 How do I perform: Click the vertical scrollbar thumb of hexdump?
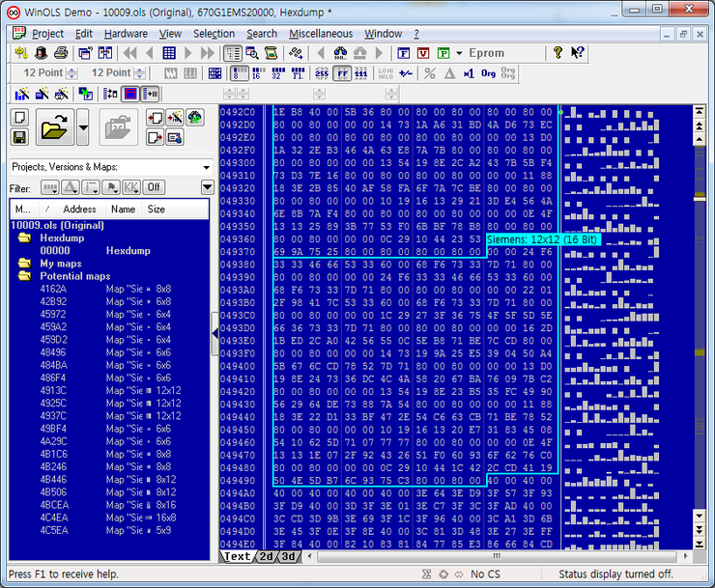(x=699, y=198)
